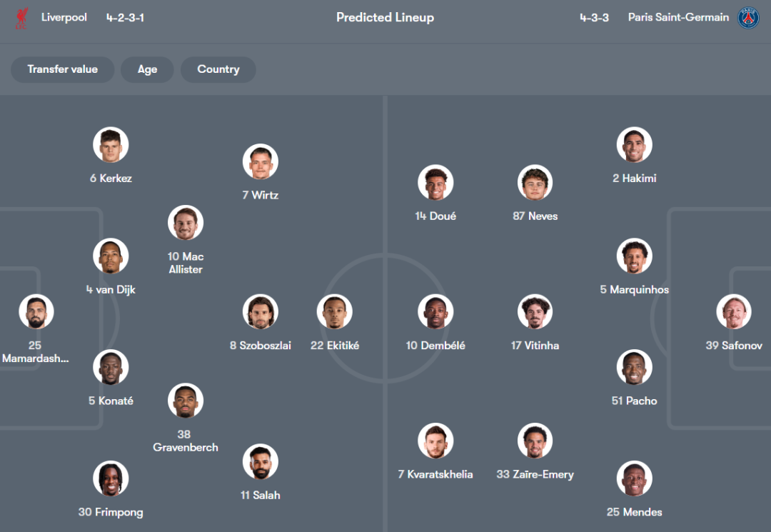
Task: Click the 22 Ekitiké name label
Action: [x=335, y=346]
